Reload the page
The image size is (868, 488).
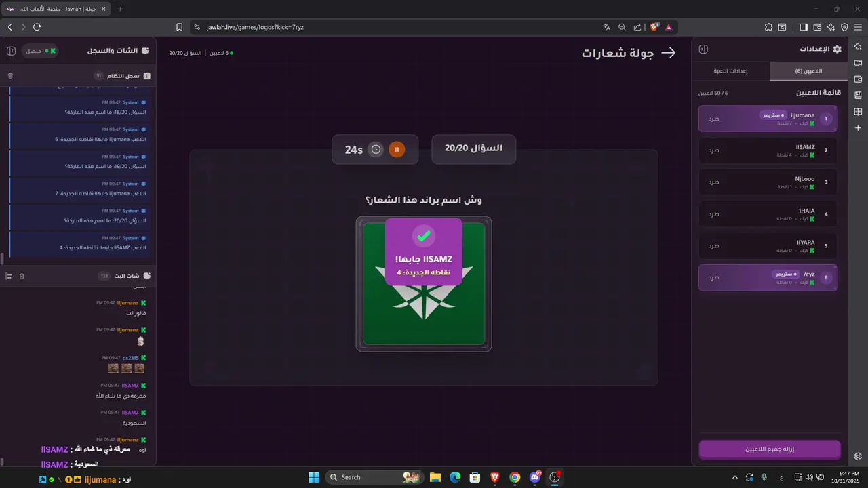pyautogui.click(x=37, y=27)
